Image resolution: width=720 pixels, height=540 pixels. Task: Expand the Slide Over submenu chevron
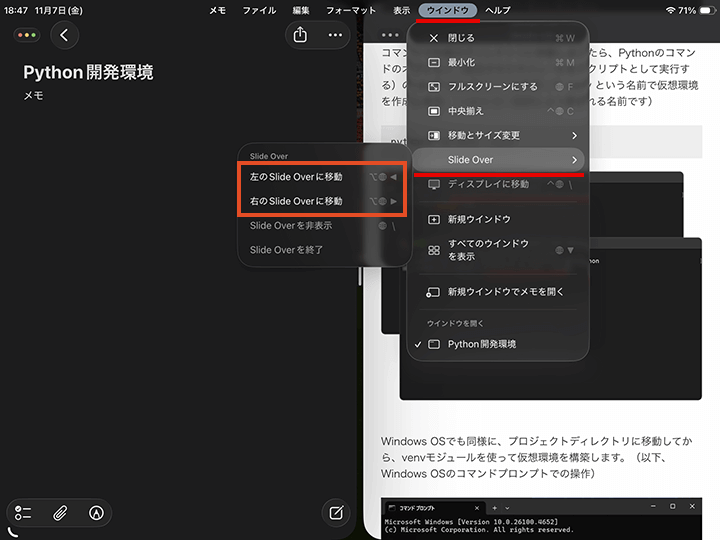pyautogui.click(x=574, y=160)
